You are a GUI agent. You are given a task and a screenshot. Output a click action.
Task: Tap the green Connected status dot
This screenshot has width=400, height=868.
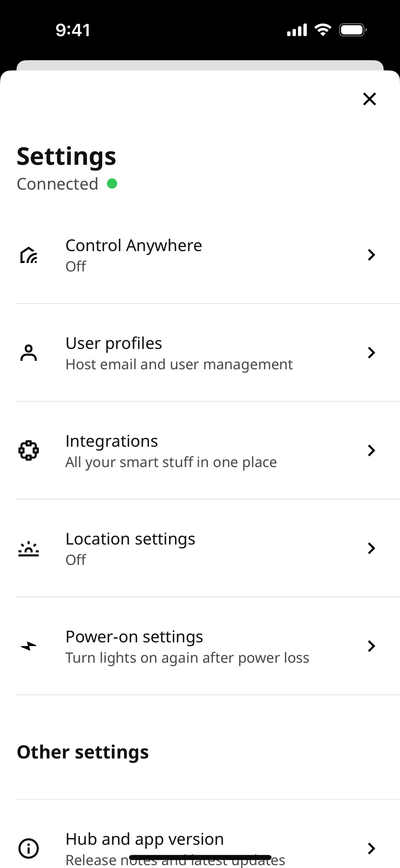click(112, 184)
